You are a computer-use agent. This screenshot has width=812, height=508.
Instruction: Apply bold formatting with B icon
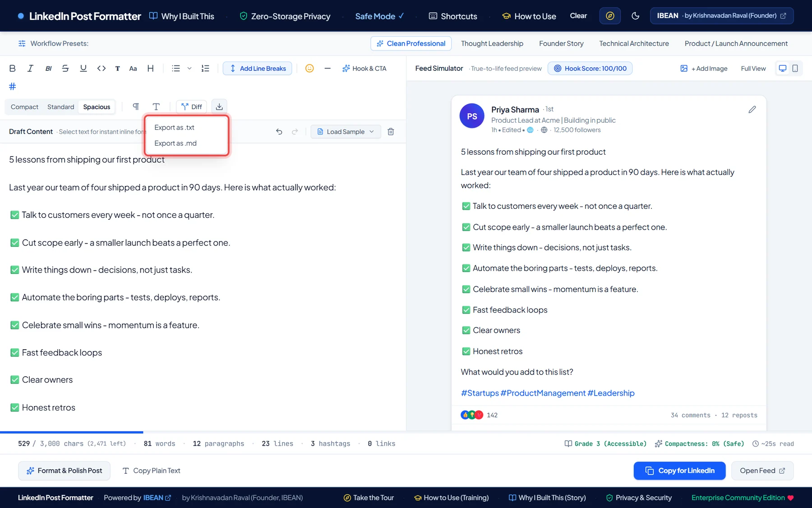click(x=13, y=69)
